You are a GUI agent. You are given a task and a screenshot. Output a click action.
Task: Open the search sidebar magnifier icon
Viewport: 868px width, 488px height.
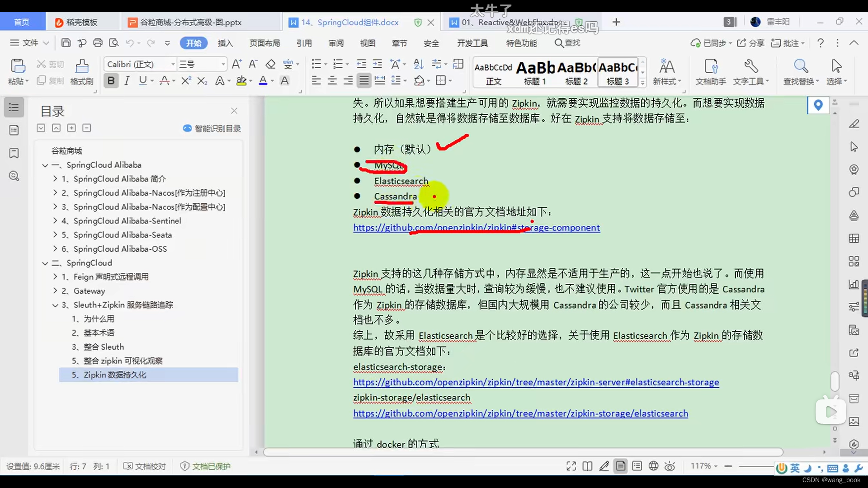click(14, 176)
